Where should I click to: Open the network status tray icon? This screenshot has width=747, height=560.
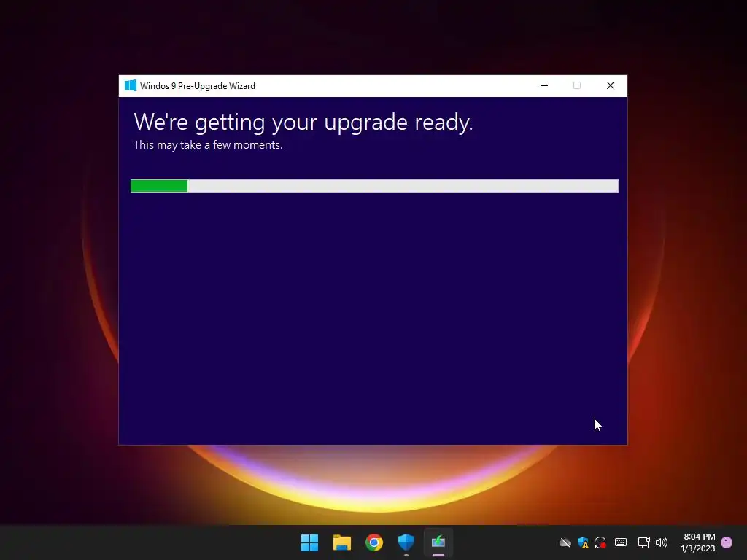click(643, 542)
